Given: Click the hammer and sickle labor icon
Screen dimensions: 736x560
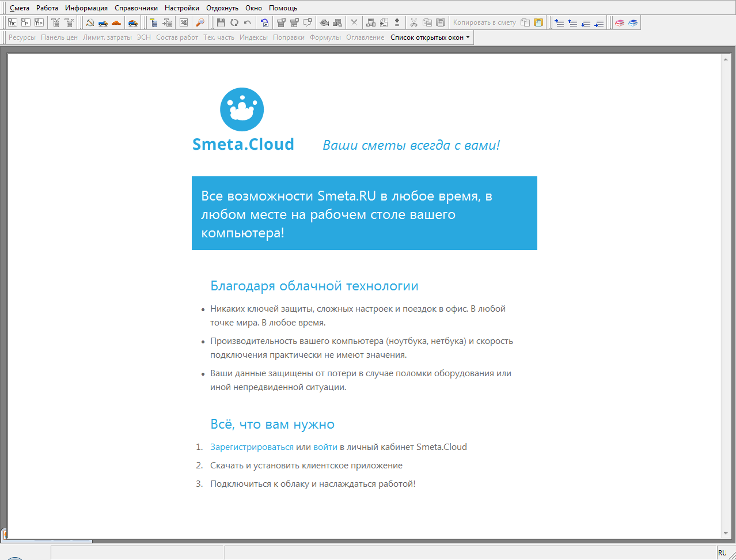Looking at the screenshot, I should [90, 22].
